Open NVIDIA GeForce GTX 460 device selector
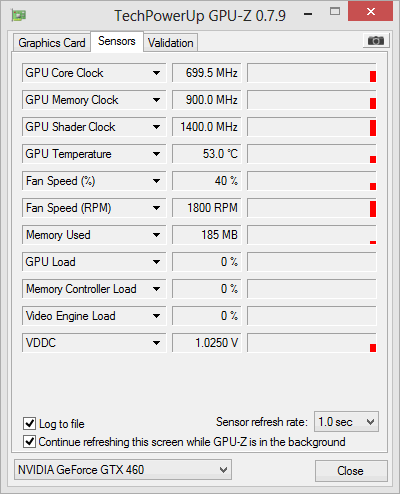 tap(123, 470)
